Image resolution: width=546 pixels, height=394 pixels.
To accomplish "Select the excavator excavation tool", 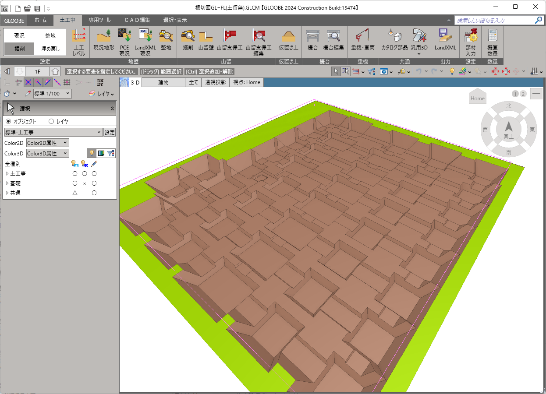I will click(x=188, y=39).
